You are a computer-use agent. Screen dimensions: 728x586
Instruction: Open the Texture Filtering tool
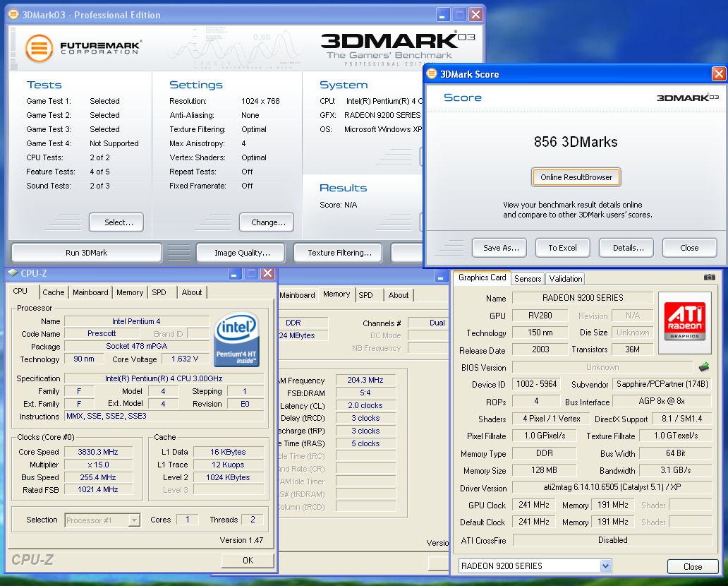pyautogui.click(x=338, y=253)
